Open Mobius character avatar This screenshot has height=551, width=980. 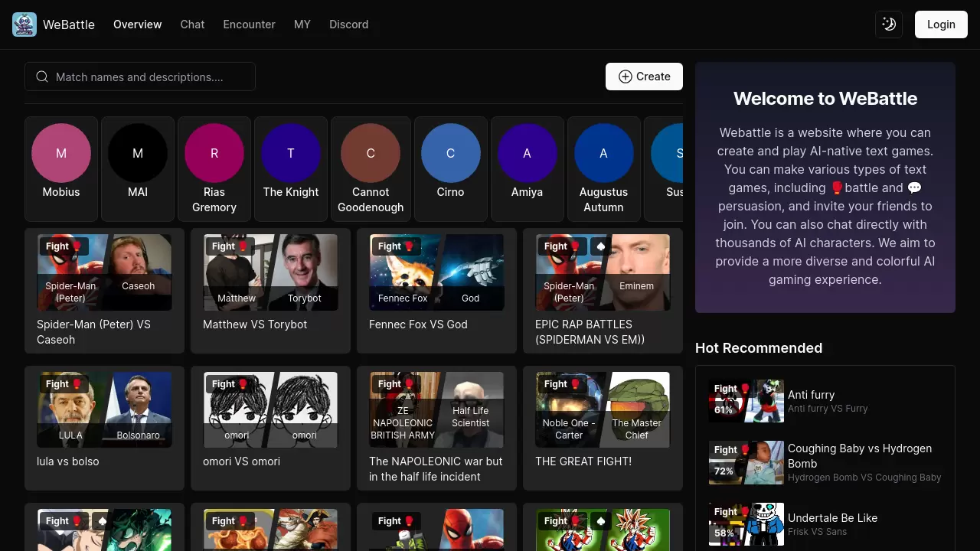(61, 153)
